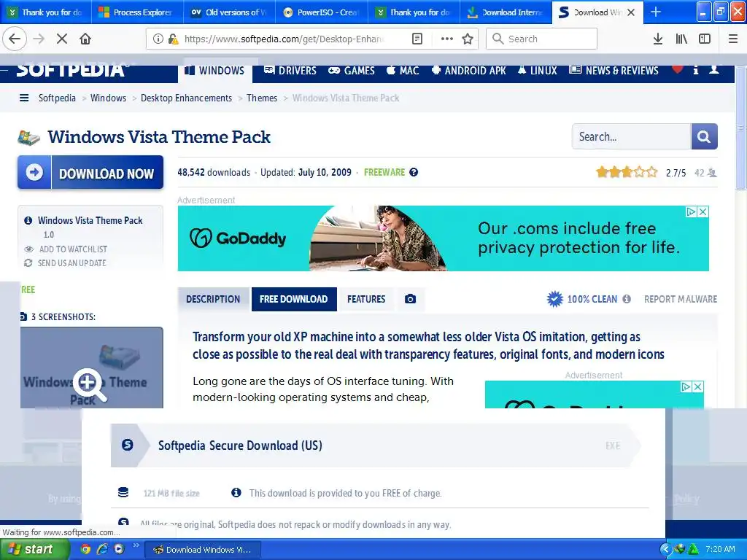The image size is (747, 560).
Task: Open Softpedia user account icon in header
Action: [713, 70]
